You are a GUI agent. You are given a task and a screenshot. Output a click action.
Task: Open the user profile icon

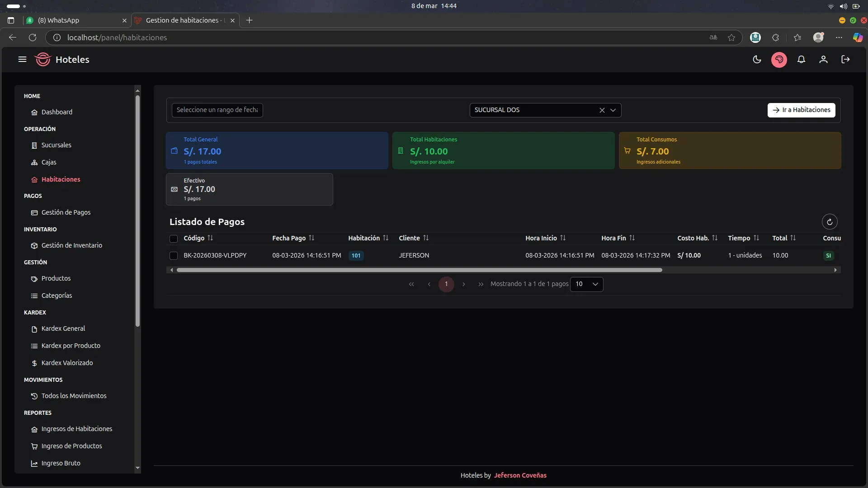(x=823, y=60)
